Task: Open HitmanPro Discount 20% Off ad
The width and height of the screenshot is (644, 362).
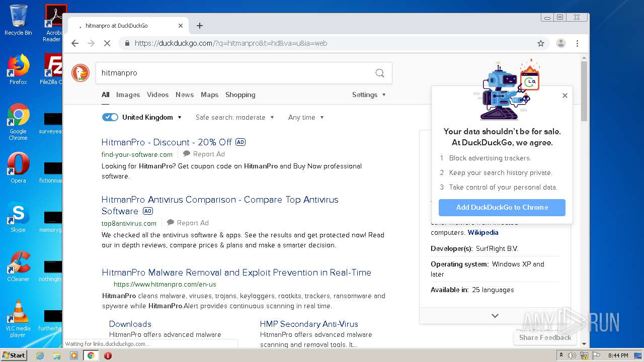Action: (x=167, y=142)
